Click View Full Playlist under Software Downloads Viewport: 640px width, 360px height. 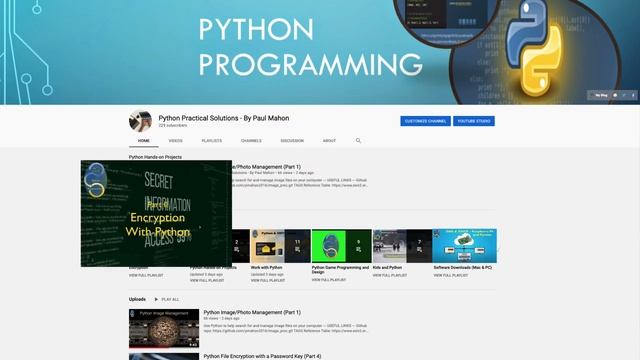[x=451, y=276]
